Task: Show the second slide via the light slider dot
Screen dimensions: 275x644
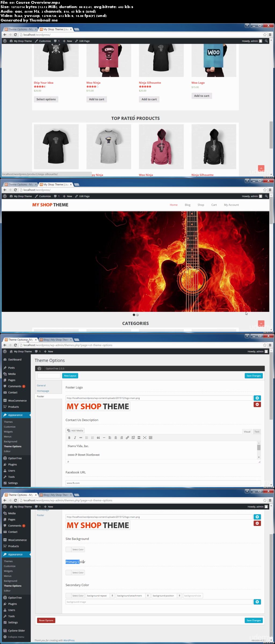Action: pyautogui.click(x=137, y=315)
